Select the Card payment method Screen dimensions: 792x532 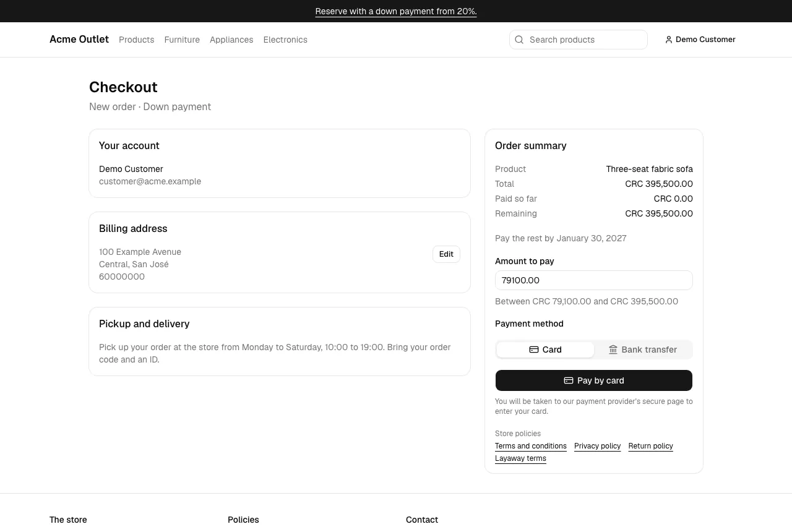[x=545, y=350]
